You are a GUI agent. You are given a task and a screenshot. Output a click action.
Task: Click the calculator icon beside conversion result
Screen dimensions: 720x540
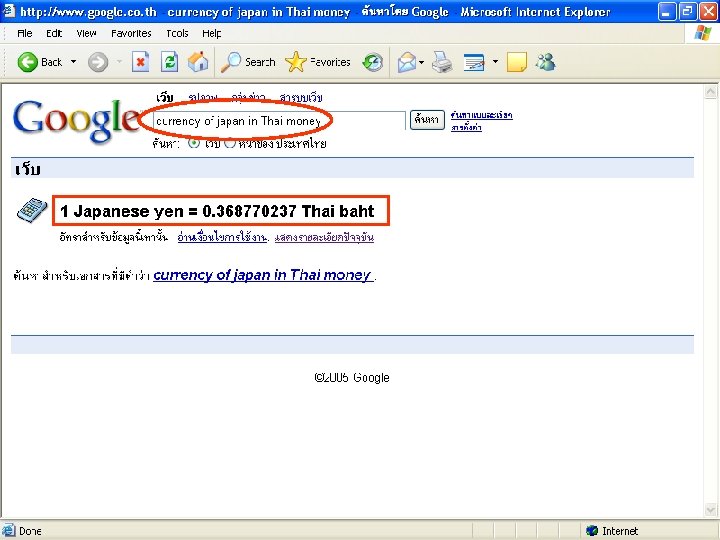tap(32, 210)
